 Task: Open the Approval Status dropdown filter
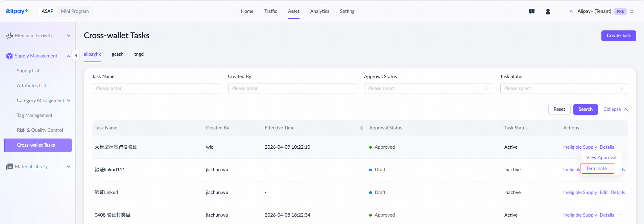tap(428, 89)
